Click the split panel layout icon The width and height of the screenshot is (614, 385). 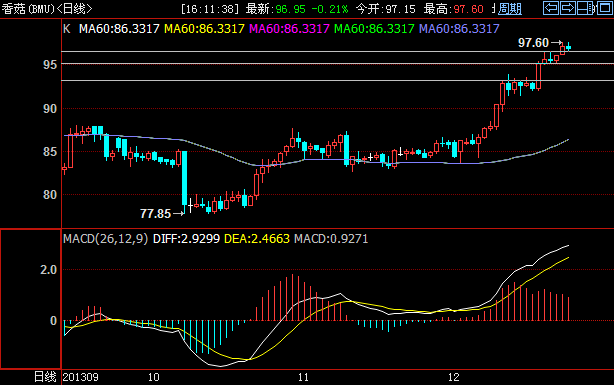pyautogui.click(x=585, y=8)
